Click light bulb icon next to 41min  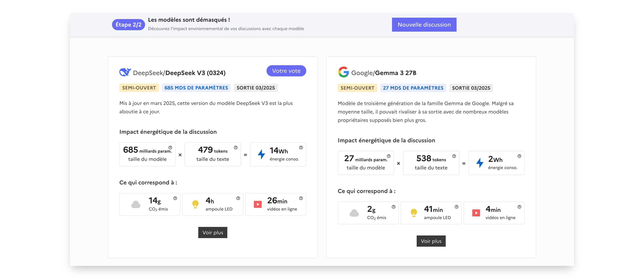(x=414, y=213)
